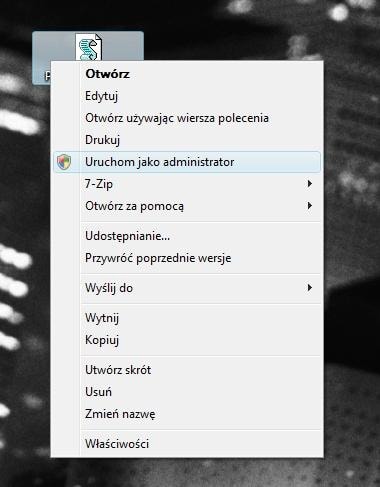Select Edytuj in the context menu
Image resolution: width=380 pixels, height=487 pixels.
(x=187, y=96)
